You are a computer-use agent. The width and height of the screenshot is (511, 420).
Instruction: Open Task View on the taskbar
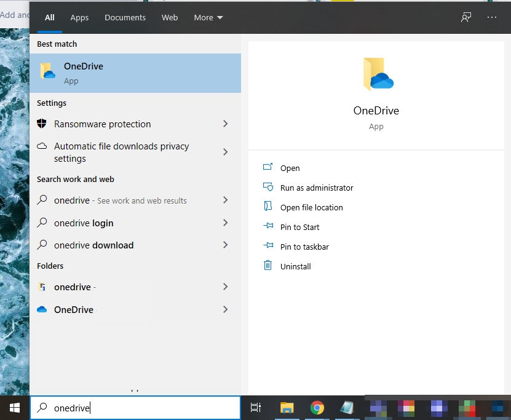pyautogui.click(x=256, y=408)
